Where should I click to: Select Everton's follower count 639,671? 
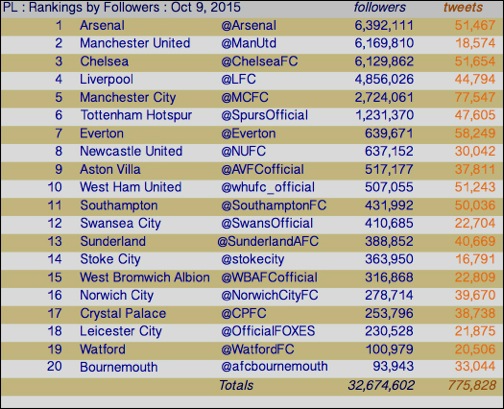[x=389, y=133]
